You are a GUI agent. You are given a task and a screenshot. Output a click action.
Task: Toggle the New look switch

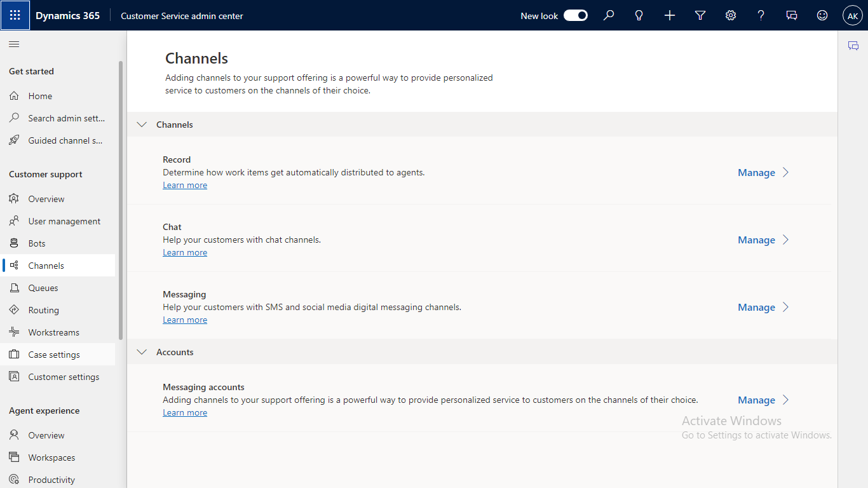click(x=576, y=15)
